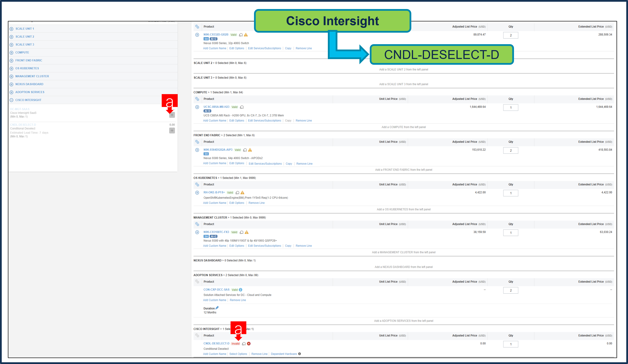Expand the SCALE UNIT 1 category in left panel
628x364 pixels.
click(x=12, y=29)
